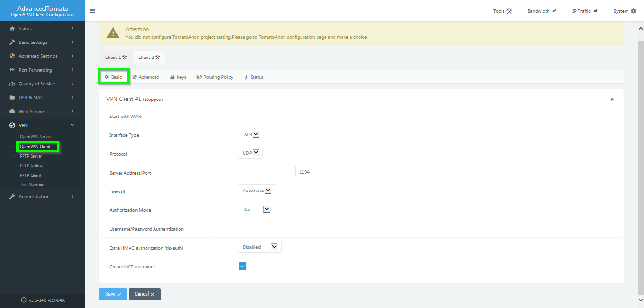Image resolution: width=644 pixels, height=308 pixels.
Task: Click the play arrow for VPN Client #1
Action: pos(612,100)
